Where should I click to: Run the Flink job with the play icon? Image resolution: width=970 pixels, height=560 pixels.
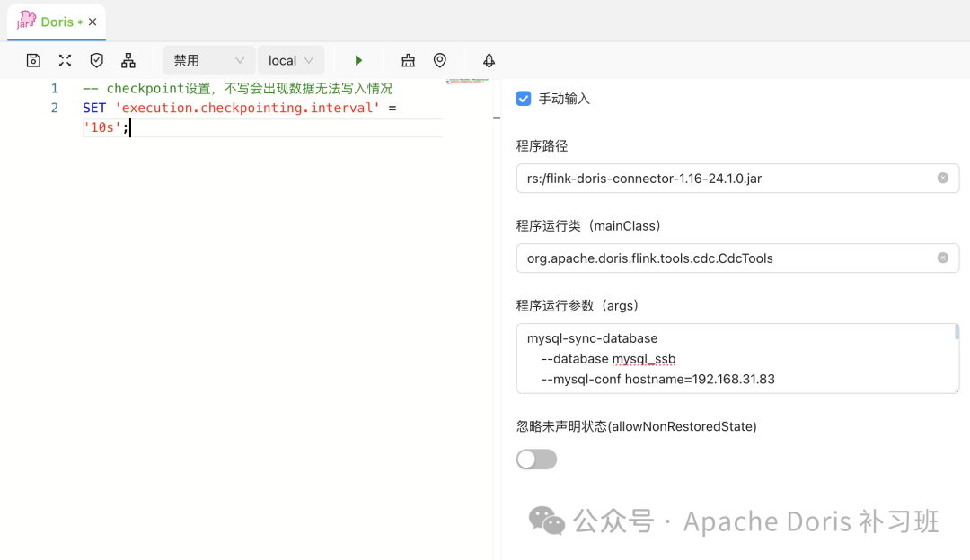pos(358,60)
